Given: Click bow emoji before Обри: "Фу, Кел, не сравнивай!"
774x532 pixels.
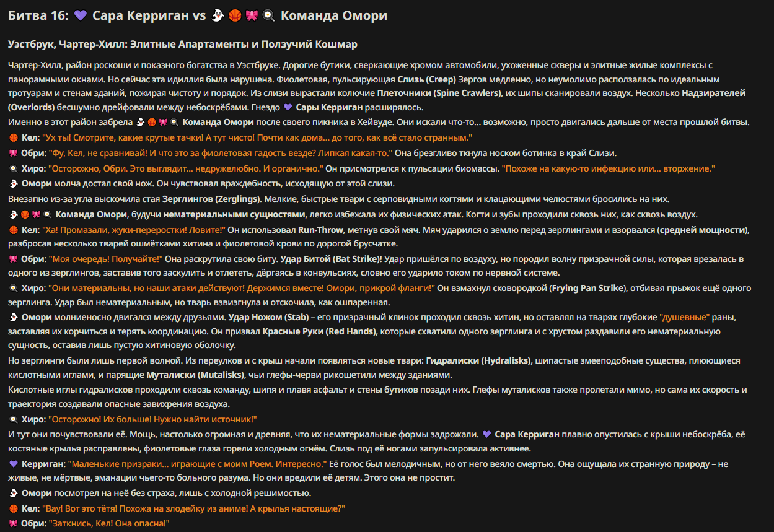Looking at the screenshot, I should 14,153.
